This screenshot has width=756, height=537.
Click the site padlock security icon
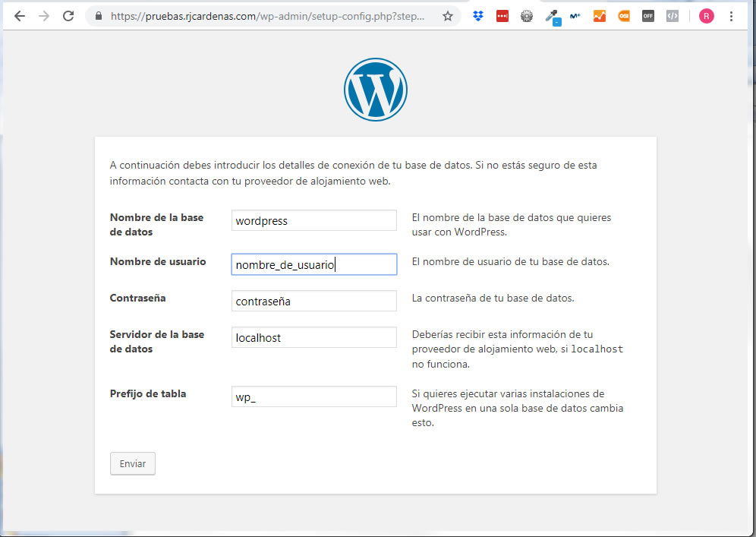point(99,16)
